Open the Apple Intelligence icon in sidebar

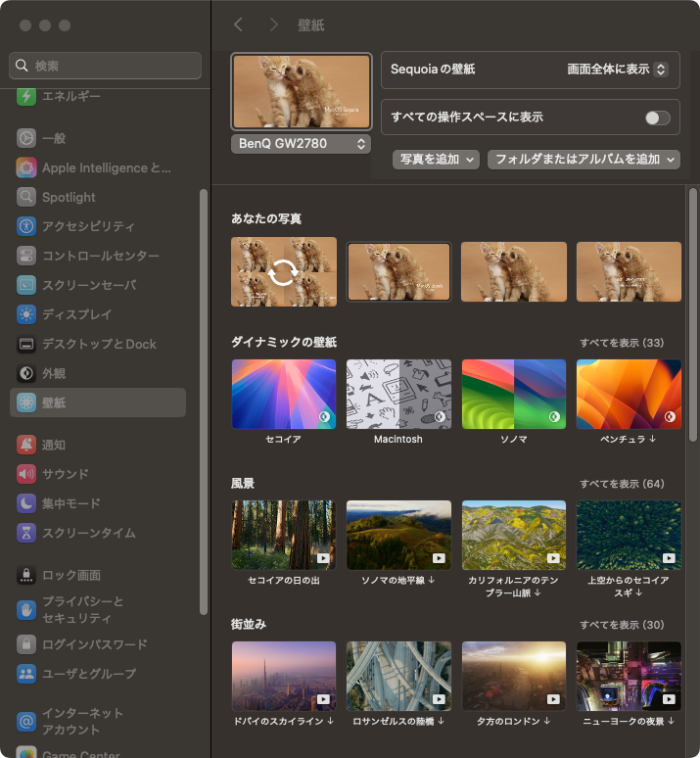(26, 167)
